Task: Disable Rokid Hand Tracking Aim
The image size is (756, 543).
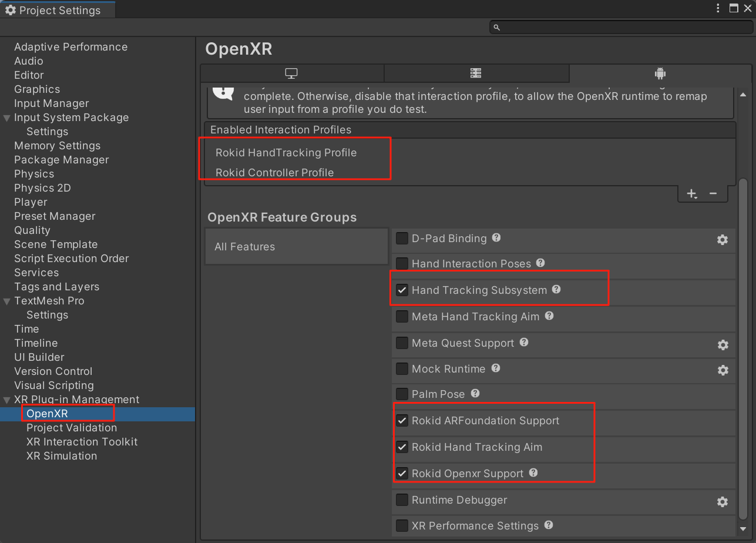Action: click(x=402, y=447)
